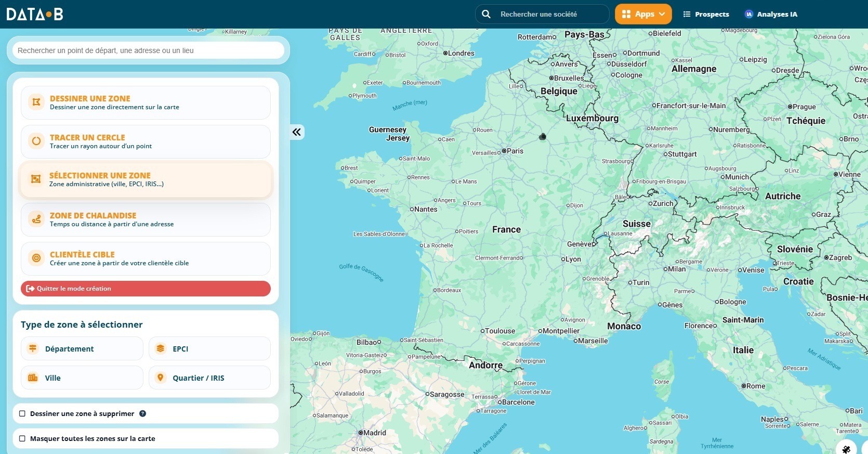
Task: Click the exit arrow icon on red button
Action: [x=30, y=289]
